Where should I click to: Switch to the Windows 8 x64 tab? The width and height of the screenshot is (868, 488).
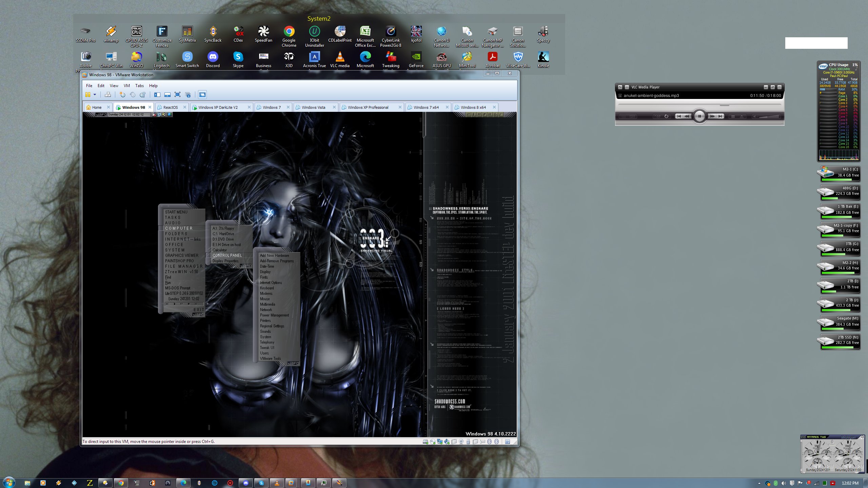point(473,107)
